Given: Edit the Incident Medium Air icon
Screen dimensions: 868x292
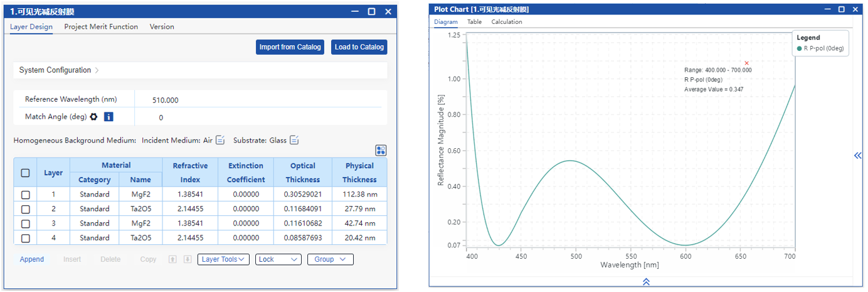Looking at the screenshot, I should coord(220,140).
